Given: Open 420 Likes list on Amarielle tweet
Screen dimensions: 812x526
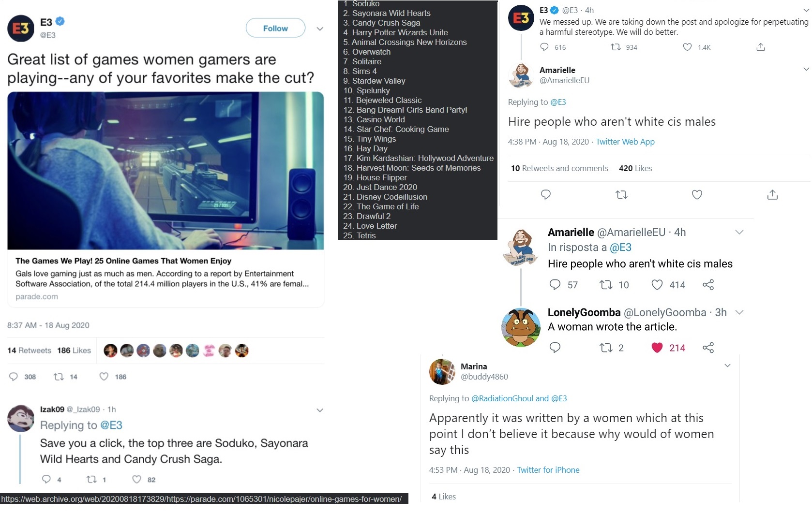Looking at the screenshot, I should coord(635,168).
